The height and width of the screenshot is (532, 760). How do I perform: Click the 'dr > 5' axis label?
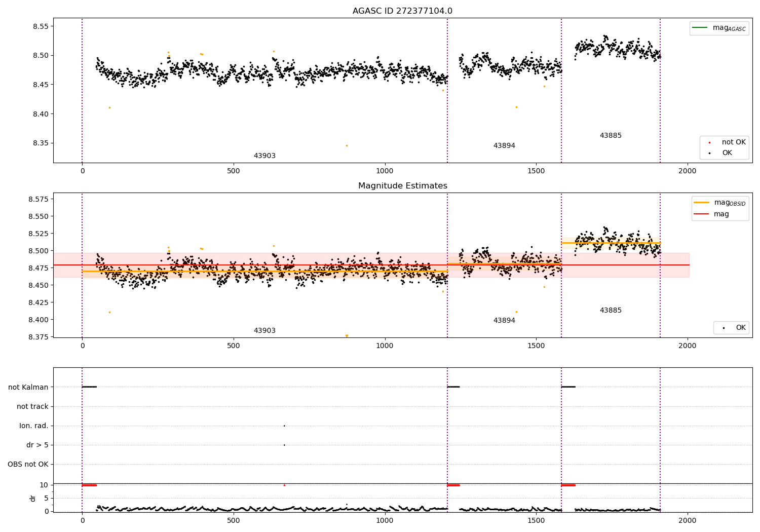click(x=37, y=445)
